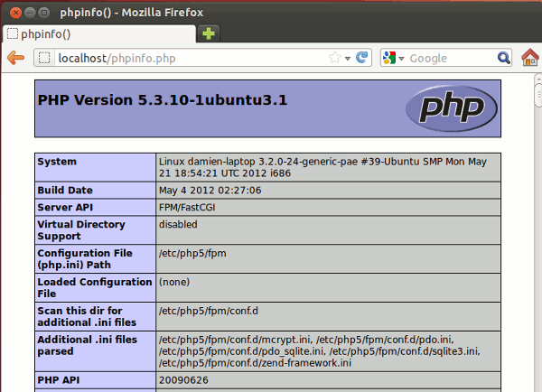
Task: Click the 20090626 value
Action: click(183, 380)
